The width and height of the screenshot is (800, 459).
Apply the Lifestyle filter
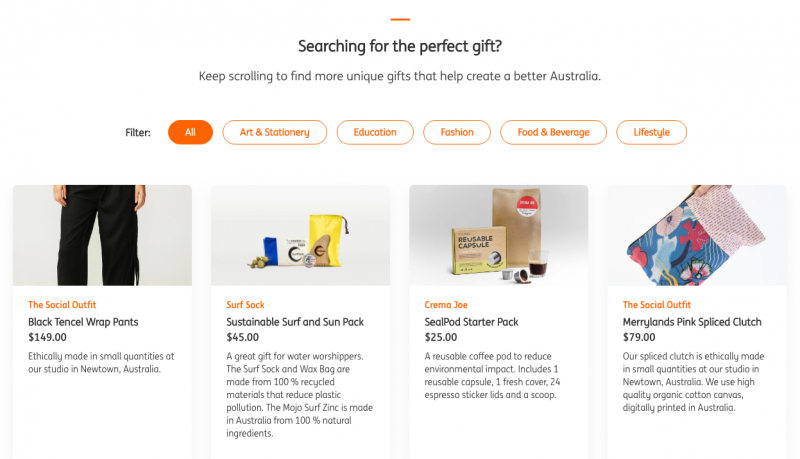coord(652,132)
